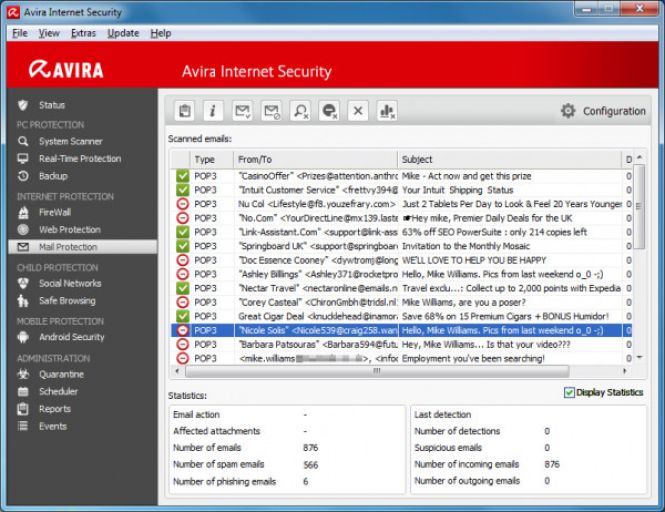Select the 'Barbara Patsouras' email row
This screenshot has width=665, height=512.
[x=401, y=344]
